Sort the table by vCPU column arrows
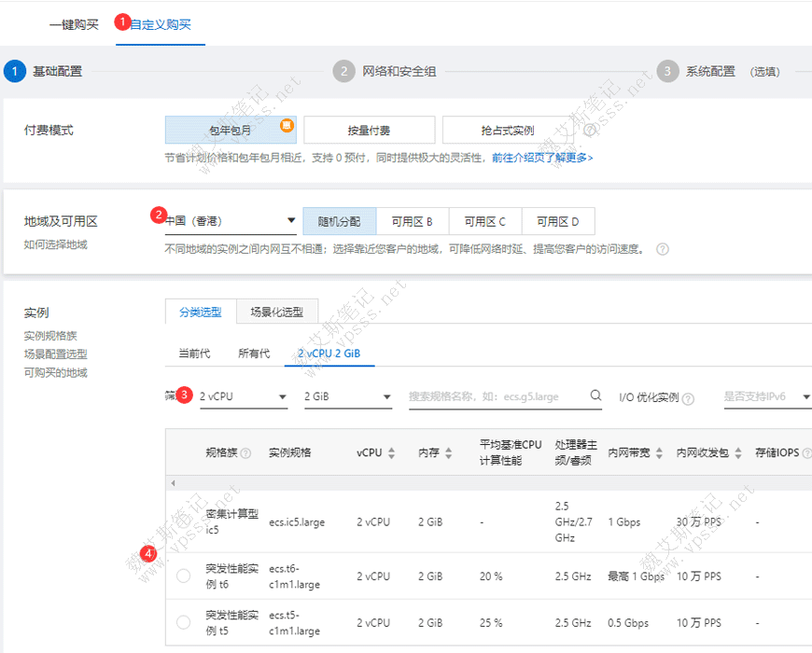This screenshot has height=653, width=812. pyautogui.click(x=391, y=452)
